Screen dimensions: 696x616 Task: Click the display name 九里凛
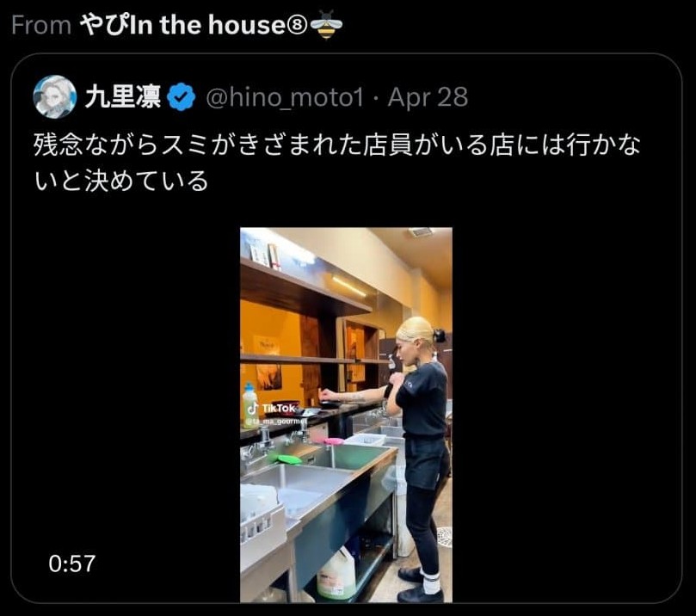tap(123, 97)
